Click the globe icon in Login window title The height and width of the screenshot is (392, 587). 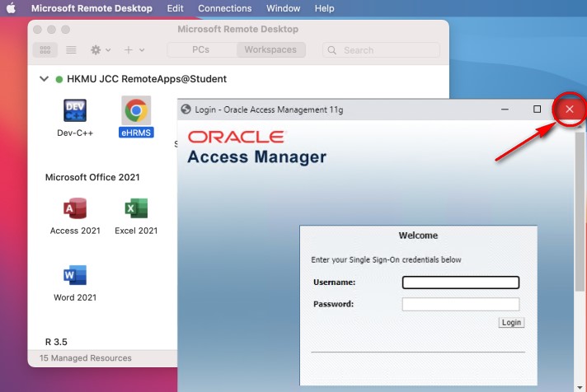point(185,110)
